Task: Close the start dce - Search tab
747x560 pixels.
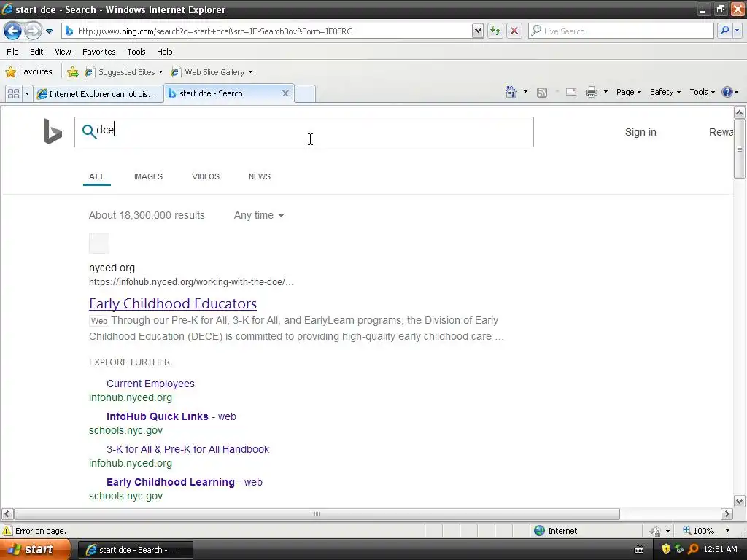Action: point(285,93)
